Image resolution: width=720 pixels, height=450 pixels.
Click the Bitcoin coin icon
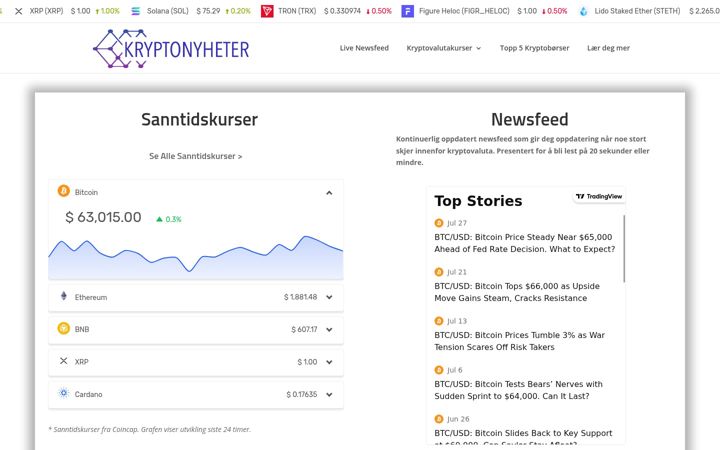pos(63,191)
